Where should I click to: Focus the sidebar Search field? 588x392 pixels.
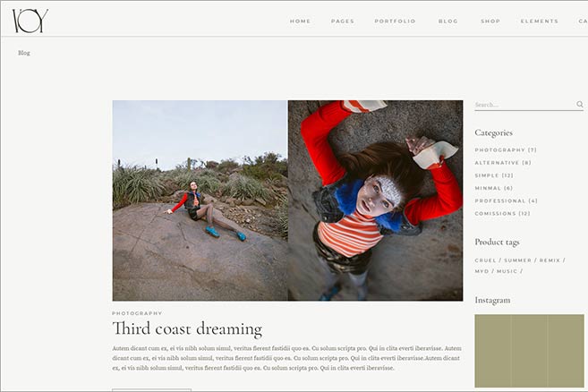525,105
